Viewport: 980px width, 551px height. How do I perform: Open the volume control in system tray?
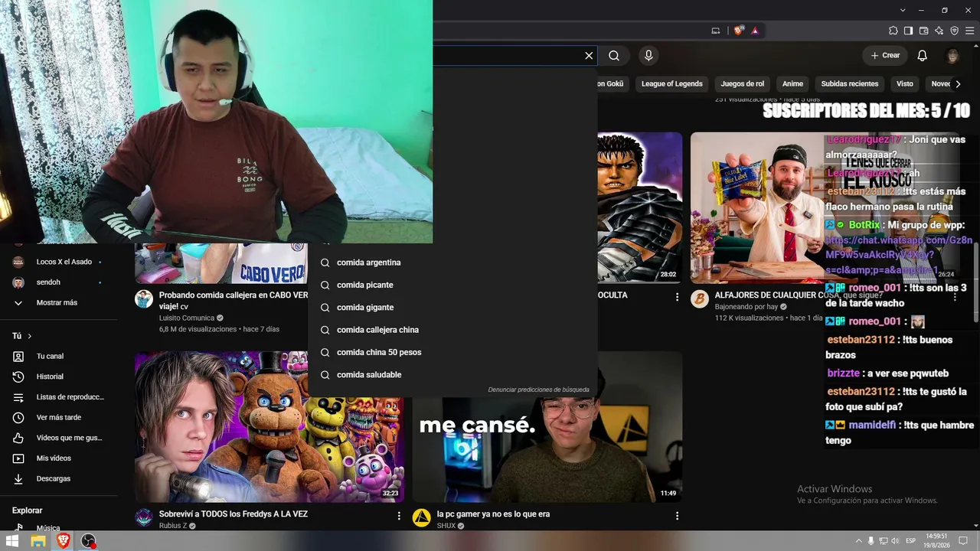tap(897, 541)
